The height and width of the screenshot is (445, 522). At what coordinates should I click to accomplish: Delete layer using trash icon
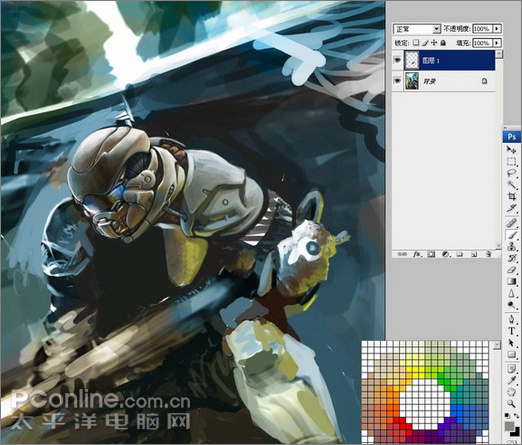coord(488,254)
